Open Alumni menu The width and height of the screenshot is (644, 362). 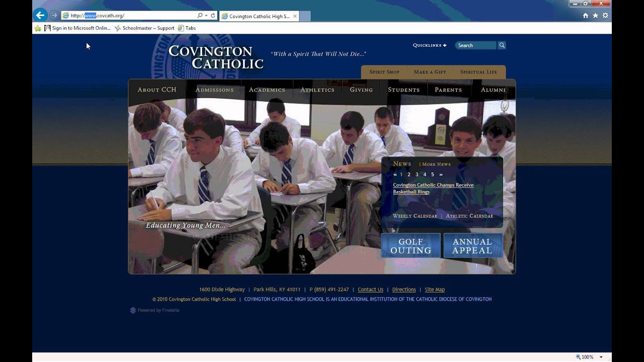(x=493, y=89)
